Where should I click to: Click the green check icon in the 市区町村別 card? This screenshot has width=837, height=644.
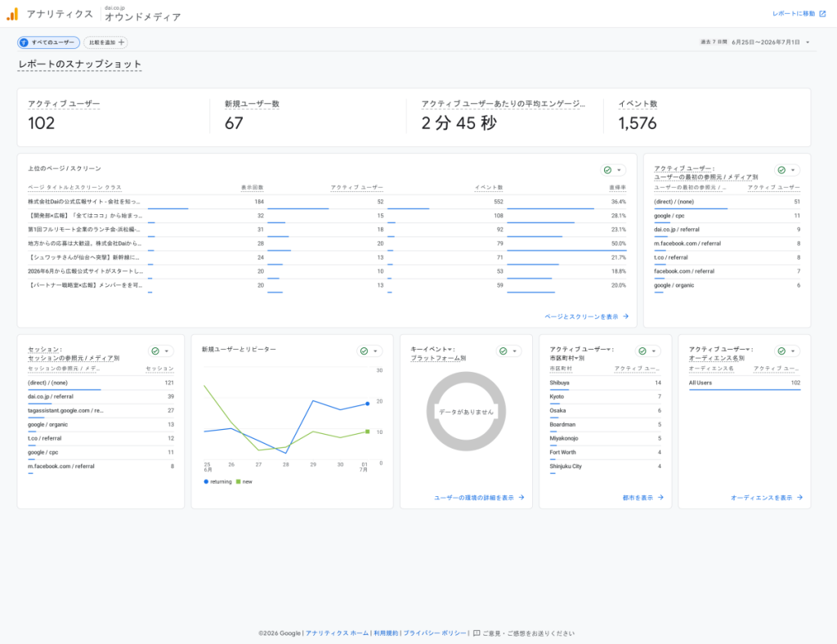642,351
